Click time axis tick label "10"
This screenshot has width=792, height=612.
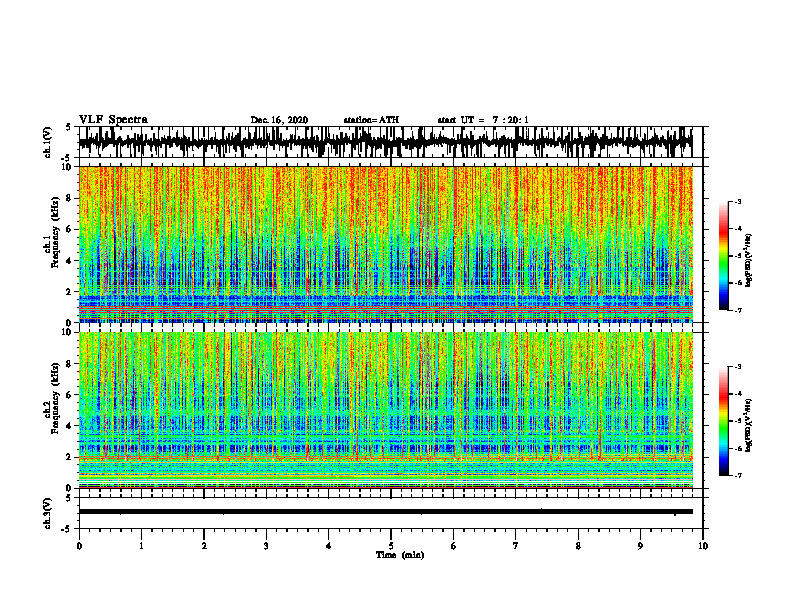703,546
